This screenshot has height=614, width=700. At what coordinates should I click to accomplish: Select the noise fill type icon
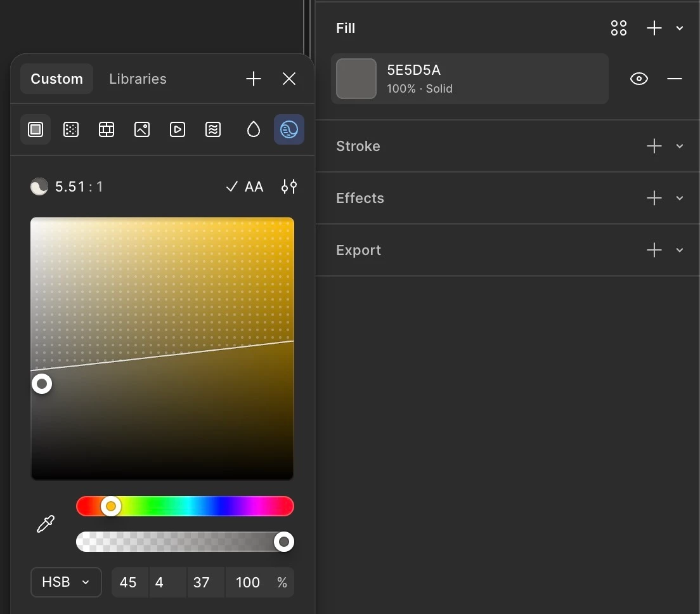(213, 129)
